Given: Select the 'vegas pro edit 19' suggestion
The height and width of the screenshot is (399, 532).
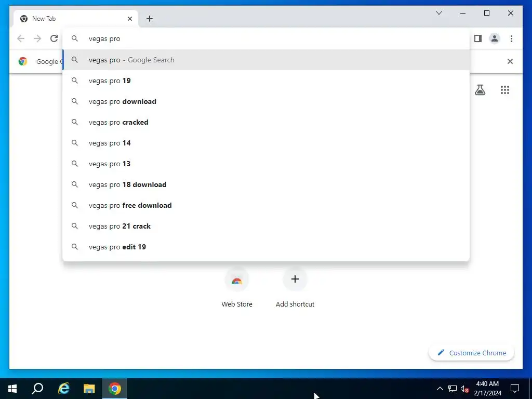Looking at the screenshot, I should pyautogui.click(x=266, y=247).
